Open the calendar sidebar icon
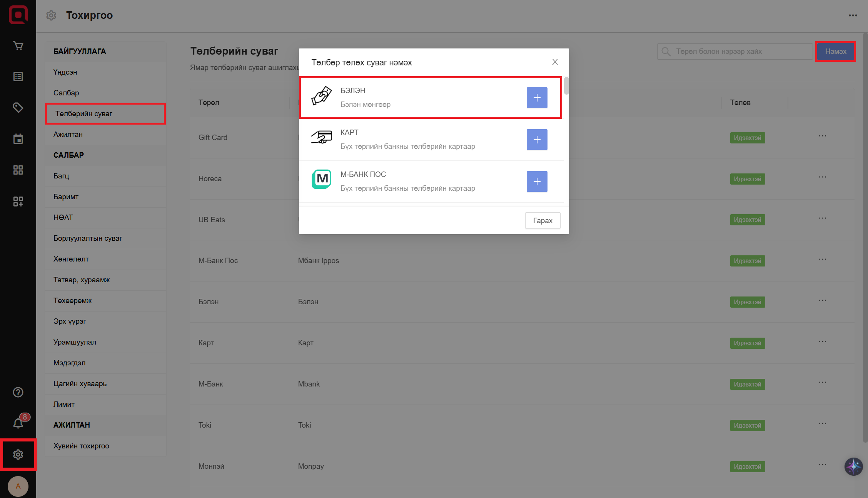The width and height of the screenshot is (868, 498). point(18,139)
